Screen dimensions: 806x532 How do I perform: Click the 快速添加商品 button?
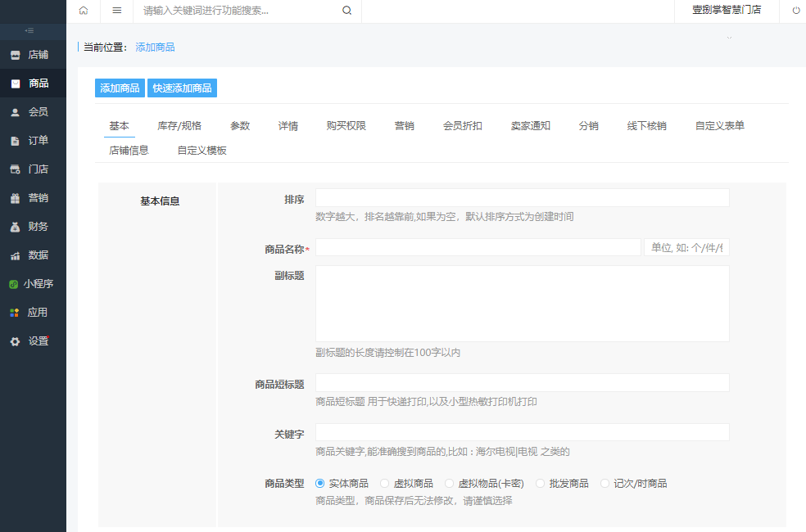coord(182,88)
